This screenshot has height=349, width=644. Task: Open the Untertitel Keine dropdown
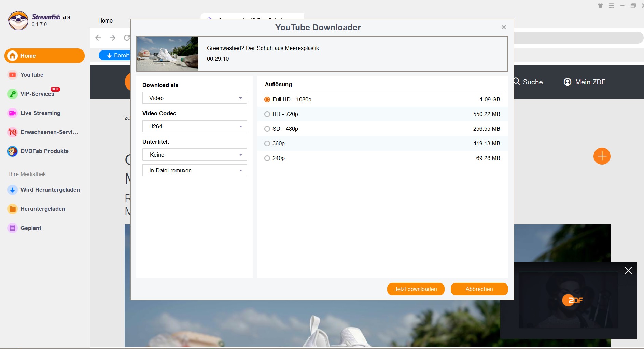(x=195, y=155)
